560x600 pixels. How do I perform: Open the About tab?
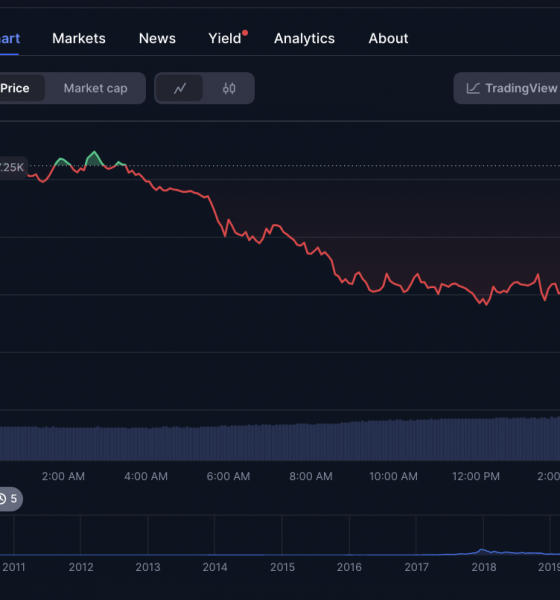point(388,39)
